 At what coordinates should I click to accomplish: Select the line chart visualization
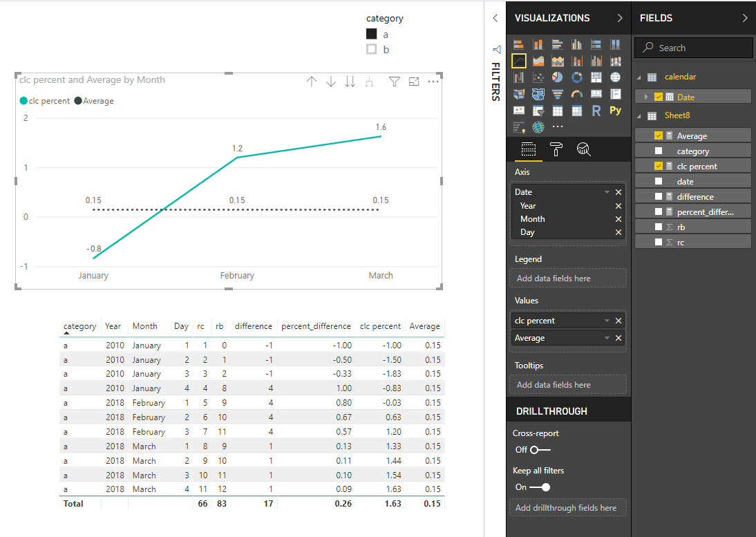(x=519, y=61)
